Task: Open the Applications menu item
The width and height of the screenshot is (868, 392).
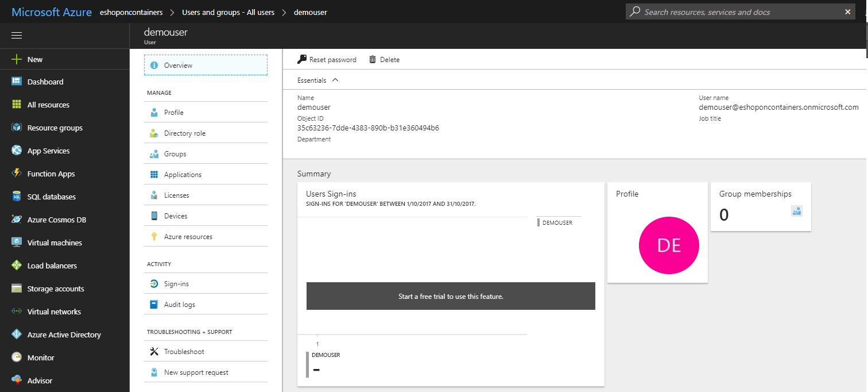Action: pyautogui.click(x=206, y=175)
